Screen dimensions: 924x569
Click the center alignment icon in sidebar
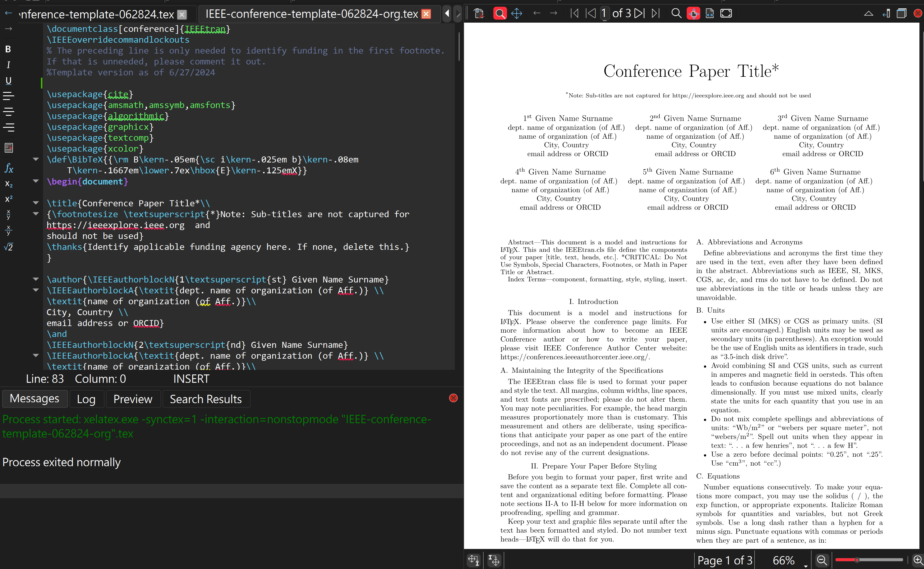point(8,112)
